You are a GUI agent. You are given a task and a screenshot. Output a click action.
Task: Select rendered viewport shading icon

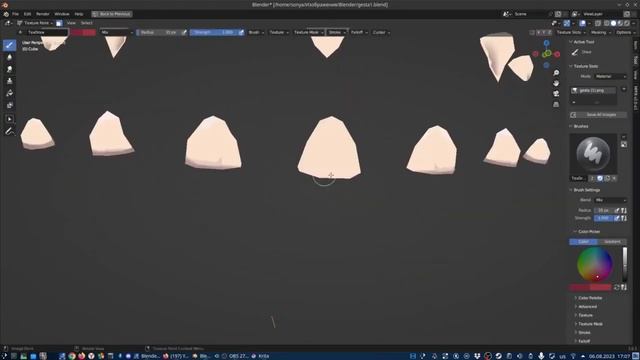click(627, 23)
